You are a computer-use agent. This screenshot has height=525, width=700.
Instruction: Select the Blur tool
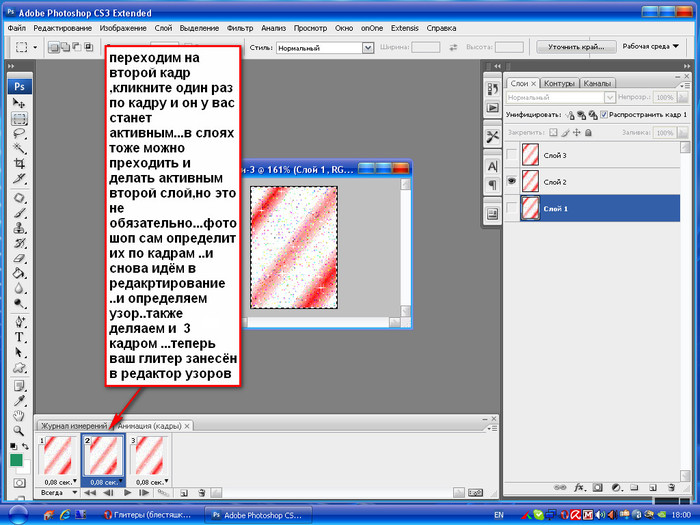[19, 288]
